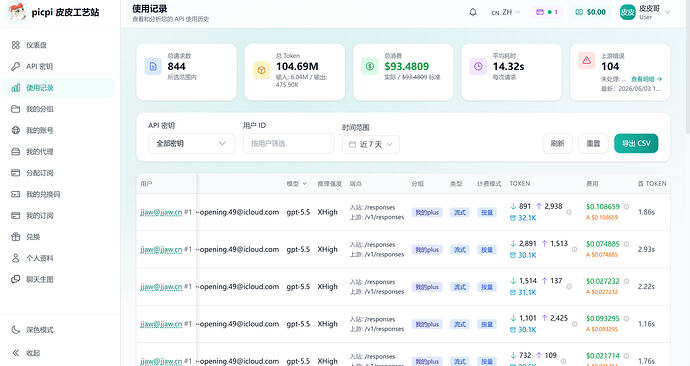Click the purple badge showing 1
Image resolution: width=690 pixels, height=366 pixels.
(x=547, y=12)
